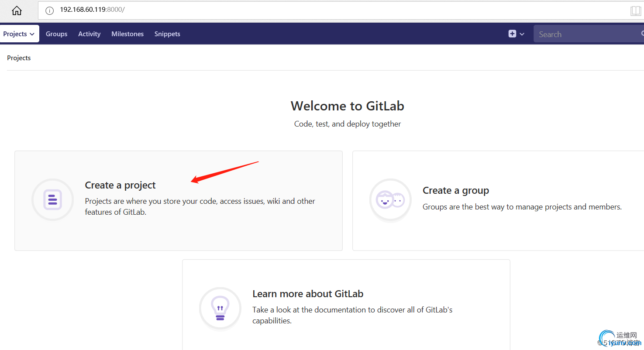644x350 pixels.
Task: Click the Create a group faces icon
Action: (x=390, y=200)
